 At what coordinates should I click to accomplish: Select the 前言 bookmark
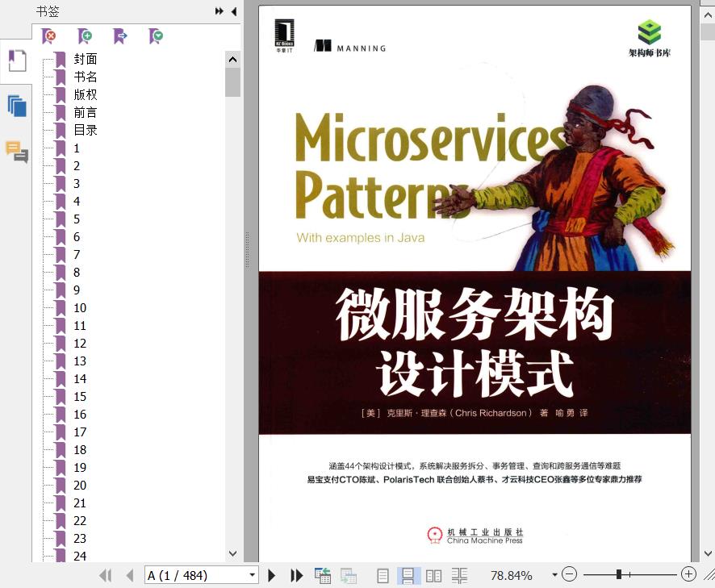pos(86,112)
